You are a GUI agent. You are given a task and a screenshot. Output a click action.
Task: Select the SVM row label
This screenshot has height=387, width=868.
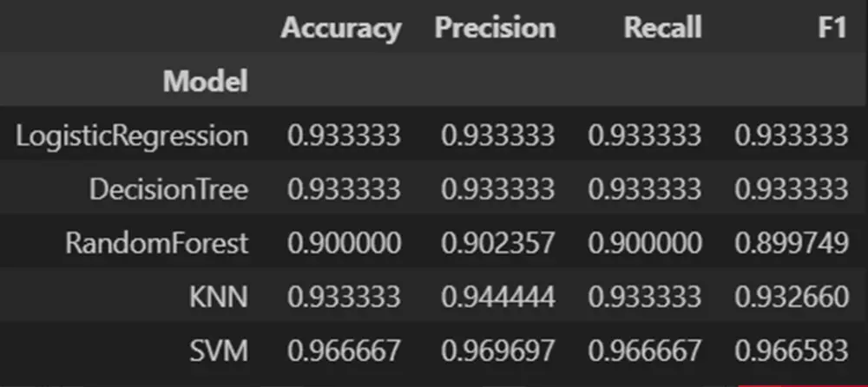219,351
